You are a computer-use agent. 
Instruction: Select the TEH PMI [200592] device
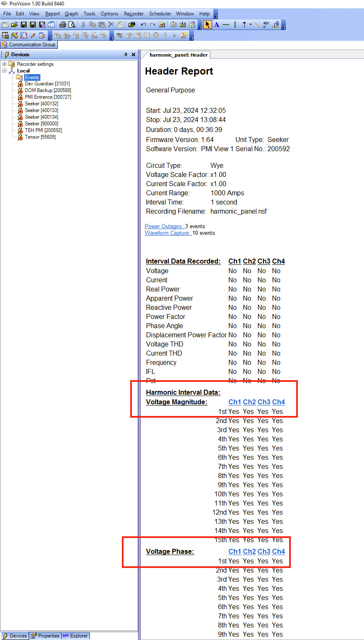tap(43, 130)
